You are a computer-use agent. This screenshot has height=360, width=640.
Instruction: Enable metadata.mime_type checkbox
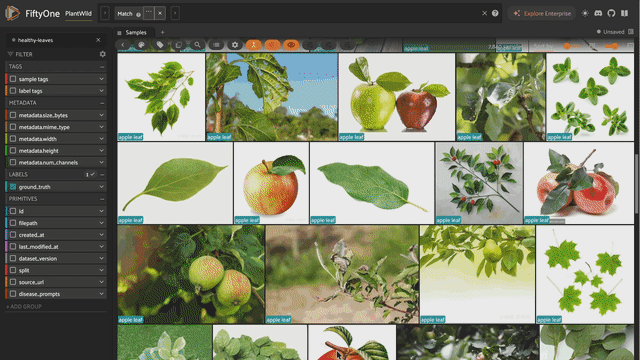click(13, 127)
